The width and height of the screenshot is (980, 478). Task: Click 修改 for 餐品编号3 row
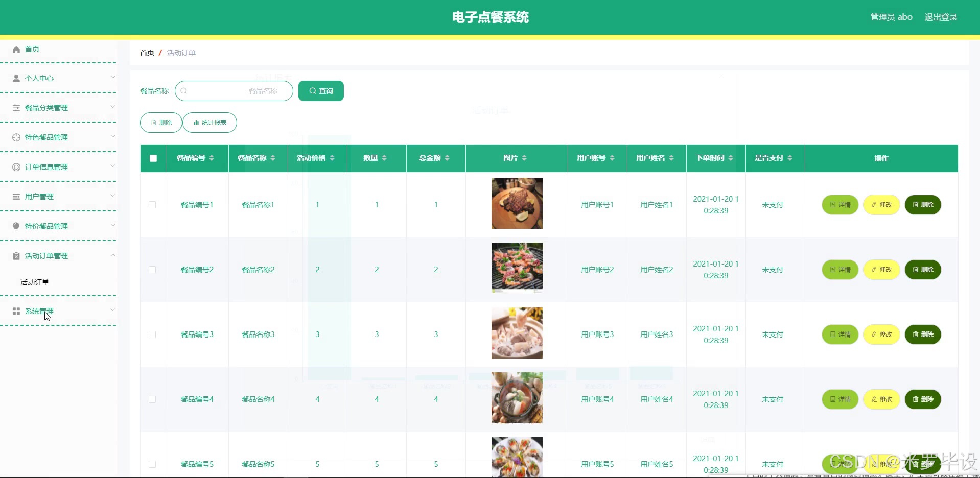881,334
